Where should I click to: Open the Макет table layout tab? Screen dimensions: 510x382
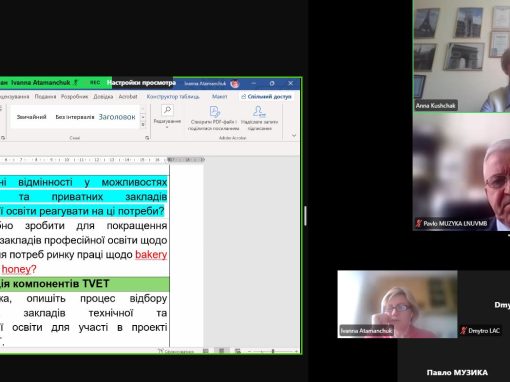(x=219, y=97)
